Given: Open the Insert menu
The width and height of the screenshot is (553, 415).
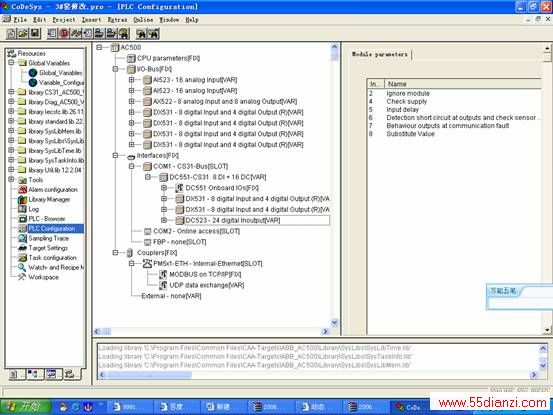Looking at the screenshot, I should pos(91,20).
